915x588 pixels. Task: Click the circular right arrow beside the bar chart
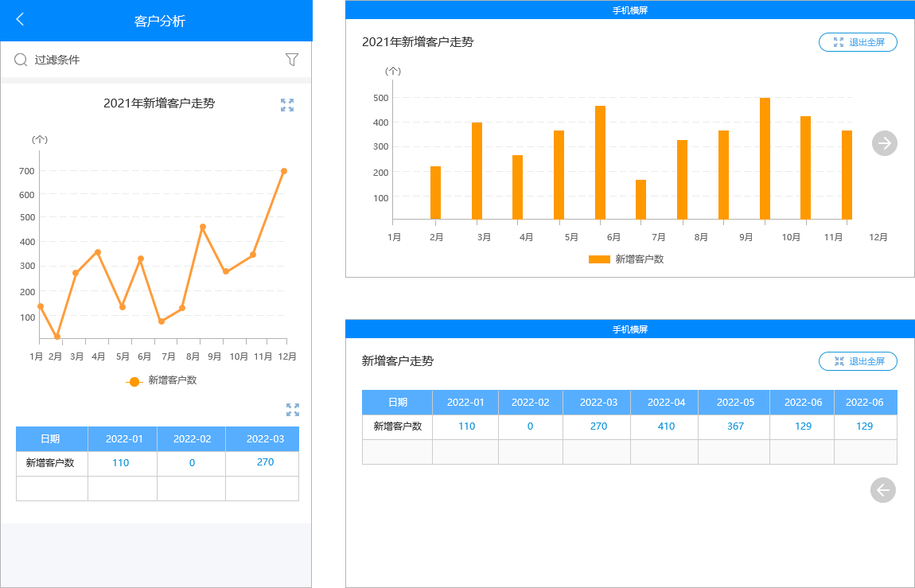[884, 143]
